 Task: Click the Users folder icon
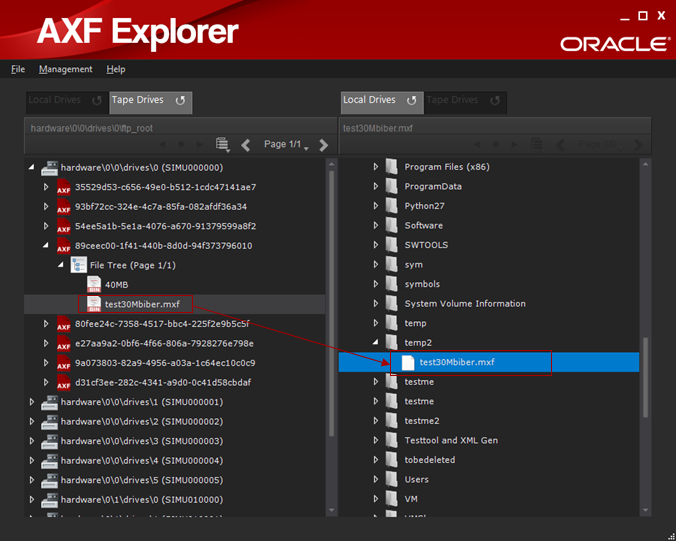tap(391, 479)
